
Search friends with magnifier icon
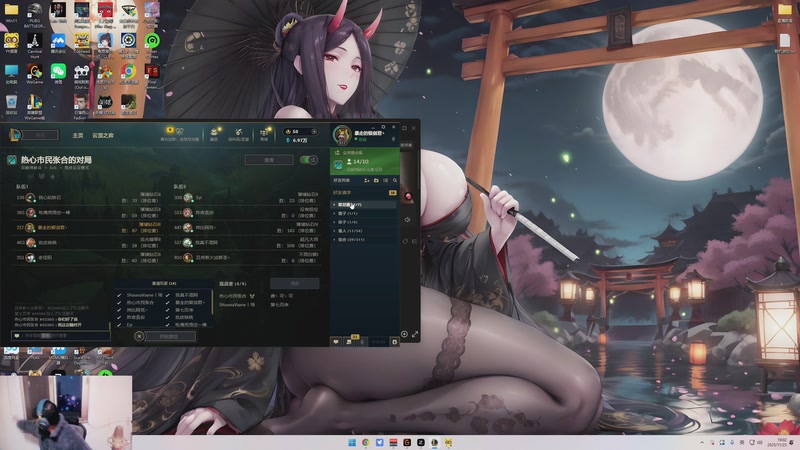coord(394,181)
